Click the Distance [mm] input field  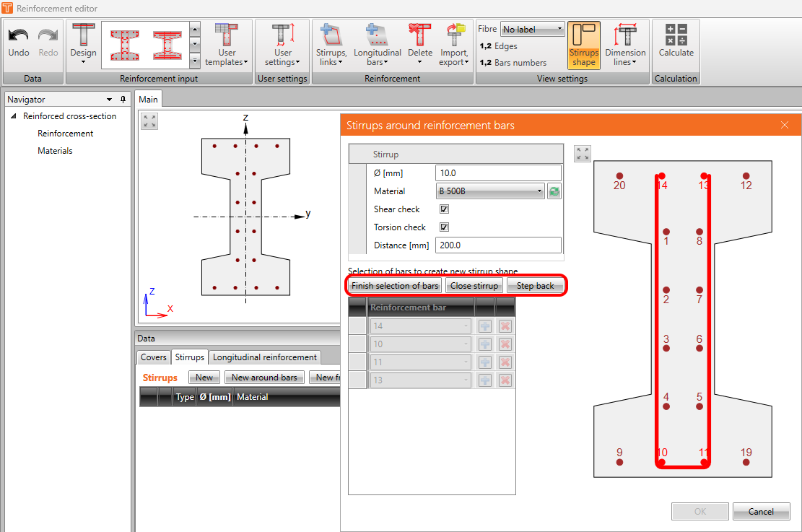498,245
